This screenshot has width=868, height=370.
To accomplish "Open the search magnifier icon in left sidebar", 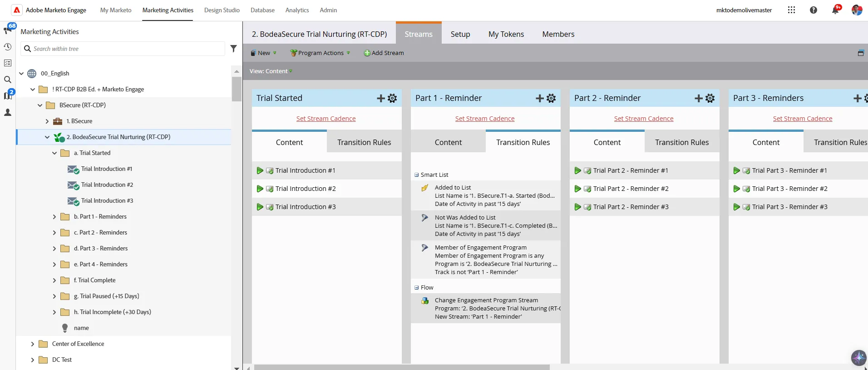I will coord(8,80).
